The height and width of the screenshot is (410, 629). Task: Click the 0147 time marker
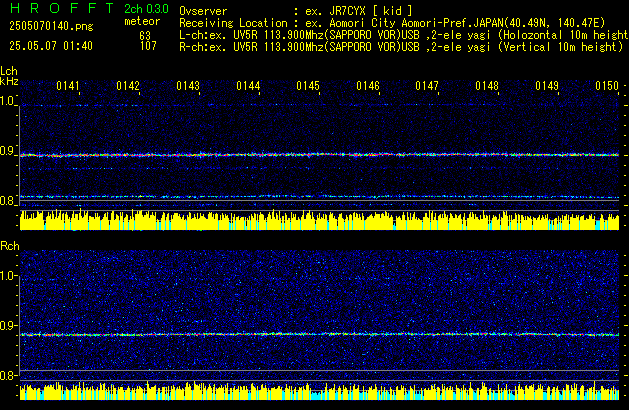tap(427, 86)
